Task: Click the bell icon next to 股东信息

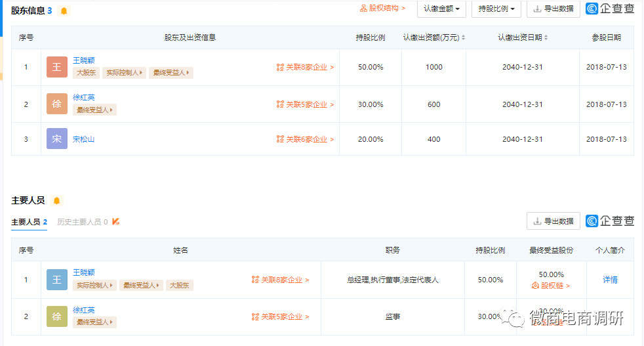Action: coord(64,11)
